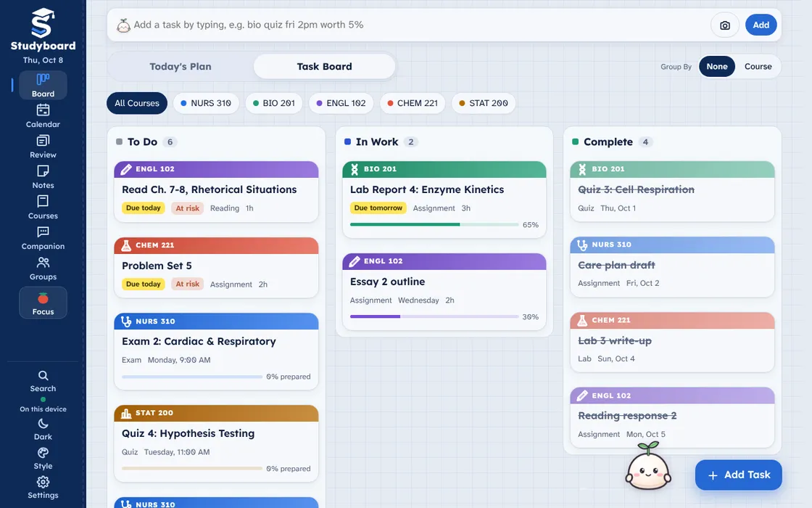Open completed Care plan draft task
This screenshot has height=508, width=812.
pos(672,266)
